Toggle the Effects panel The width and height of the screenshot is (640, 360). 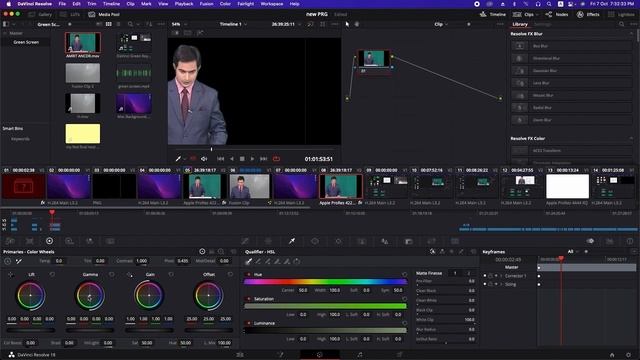[x=588, y=14]
